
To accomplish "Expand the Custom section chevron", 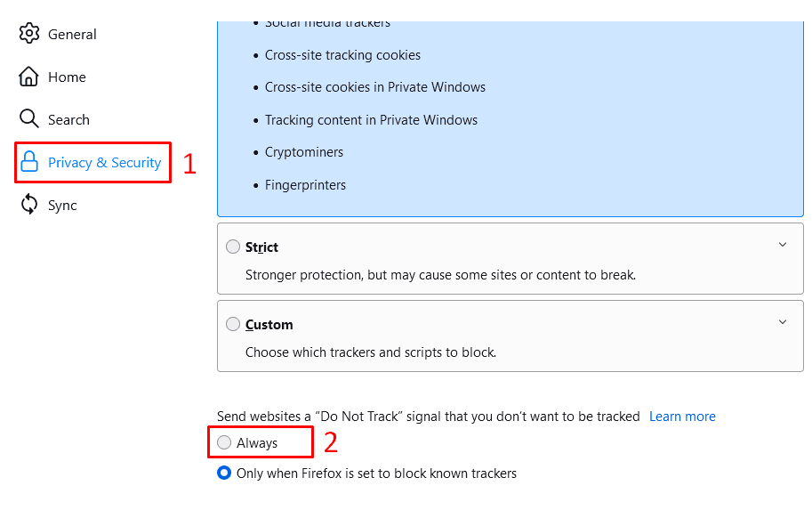I will (783, 322).
